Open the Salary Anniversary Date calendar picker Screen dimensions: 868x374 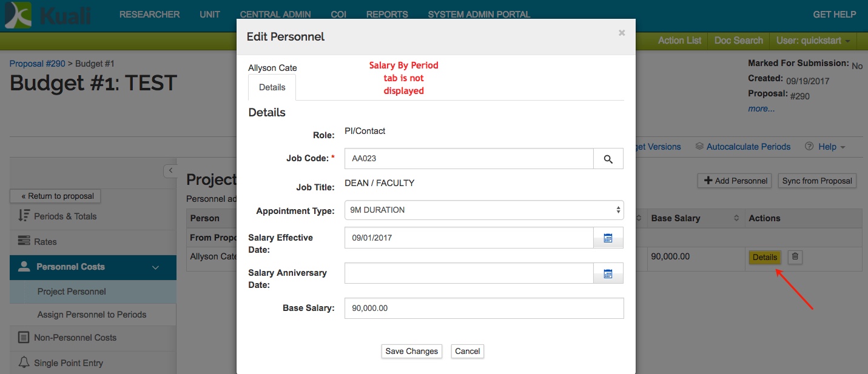pyautogui.click(x=608, y=273)
